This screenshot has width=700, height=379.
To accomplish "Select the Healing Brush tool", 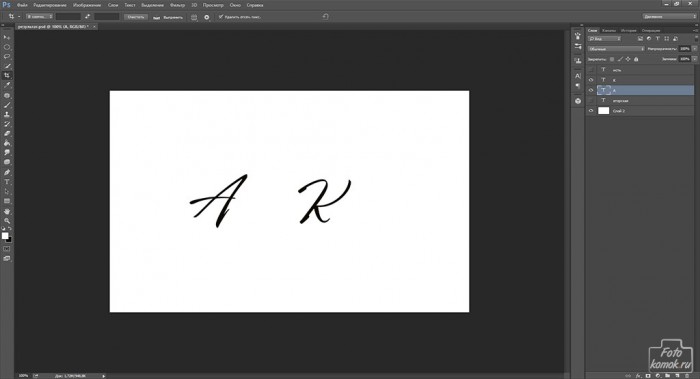I will pos(7,96).
